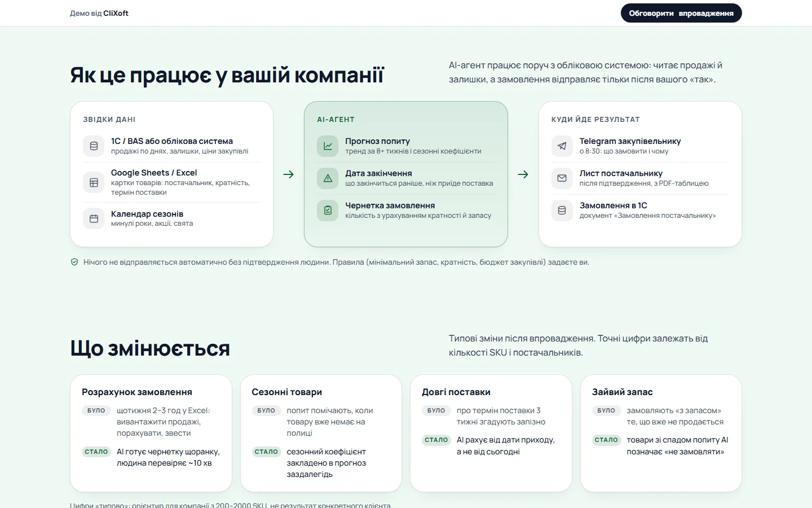Viewport: 812px width, 508px height.
Task: Click the paragraph 'Типові зміни після впровадження'
Action: tap(578, 345)
